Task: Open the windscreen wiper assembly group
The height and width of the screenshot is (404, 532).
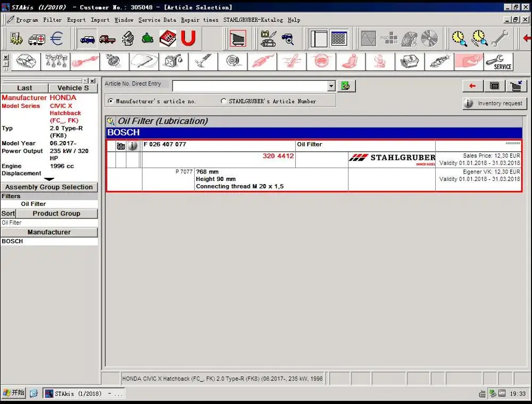Action: [144, 62]
